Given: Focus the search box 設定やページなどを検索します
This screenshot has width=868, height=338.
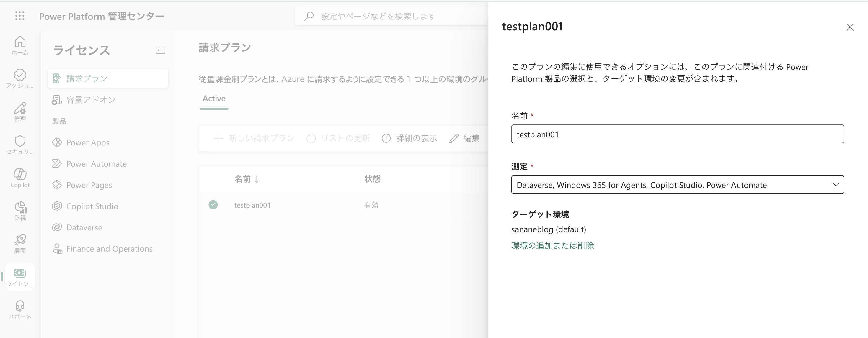Looking at the screenshot, I should 391,16.
